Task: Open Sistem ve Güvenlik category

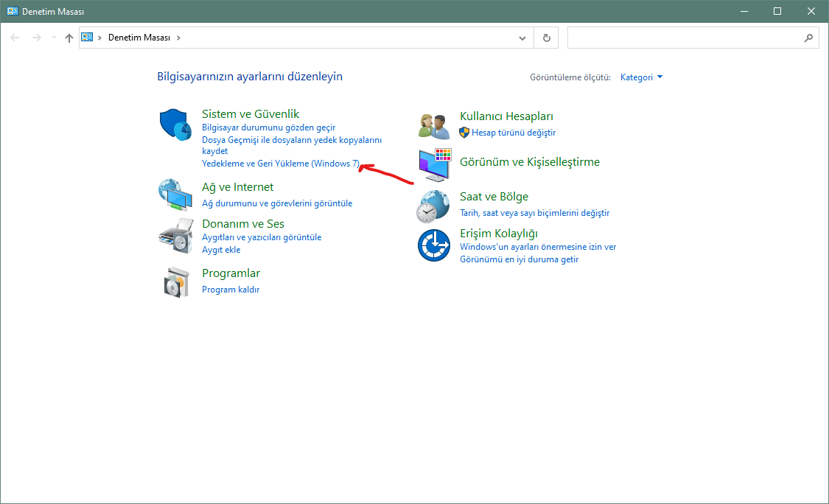Action: coord(251,113)
